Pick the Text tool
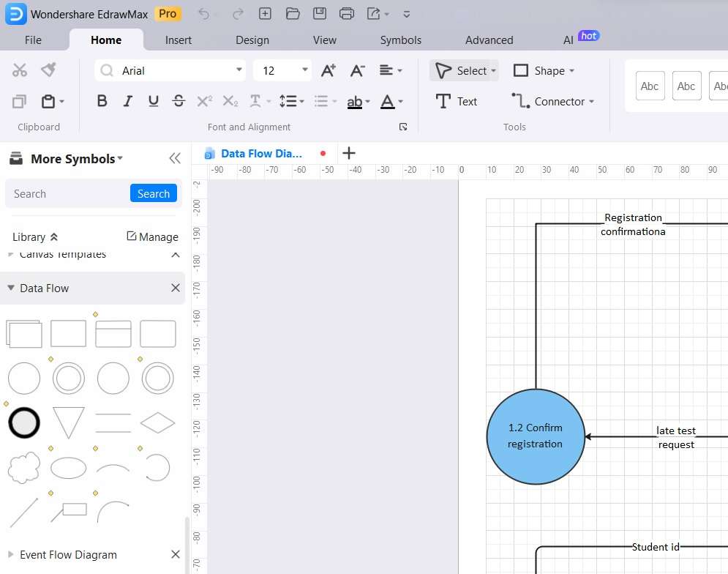This screenshot has width=728, height=574. point(457,101)
